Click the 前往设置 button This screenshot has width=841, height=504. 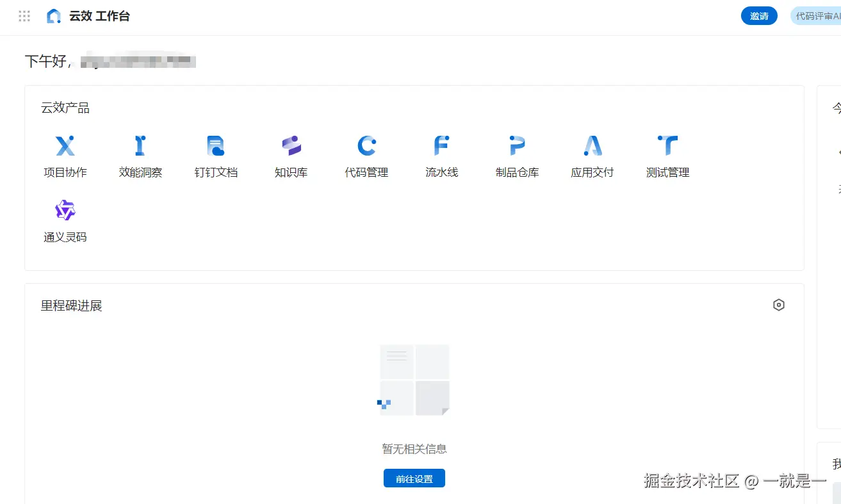pyautogui.click(x=414, y=478)
